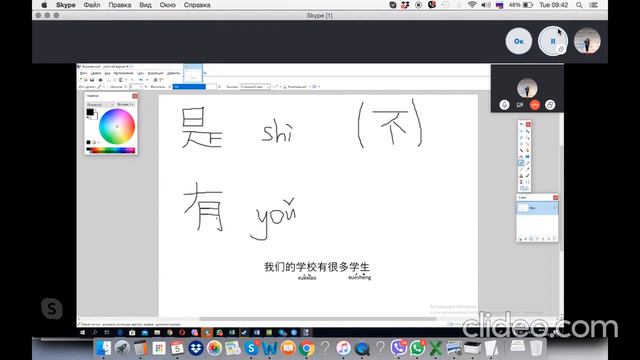The height and width of the screenshot is (360, 640).
Task: Open the Dropbox icon in the Dock
Action: [196, 348]
